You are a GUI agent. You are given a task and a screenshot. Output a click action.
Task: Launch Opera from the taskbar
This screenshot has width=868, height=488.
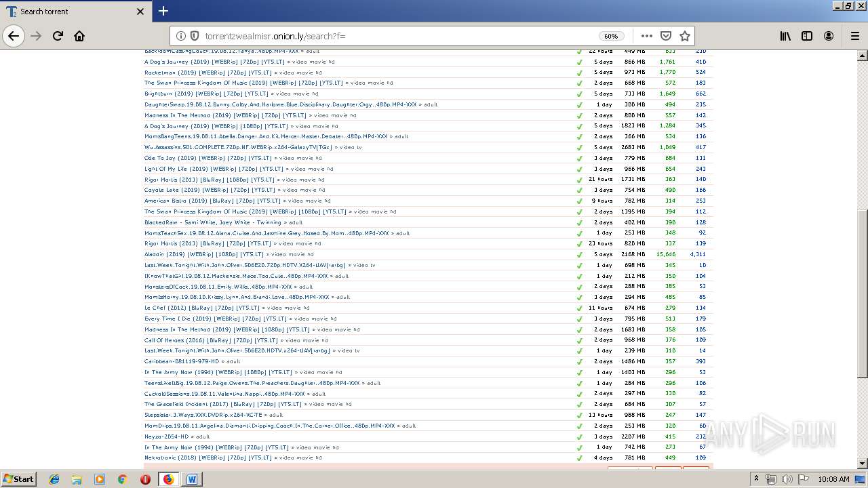pos(145,479)
